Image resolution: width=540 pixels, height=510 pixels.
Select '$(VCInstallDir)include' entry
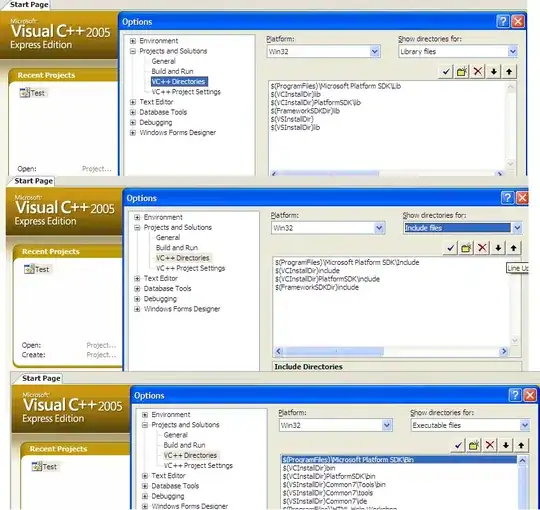pos(308,271)
